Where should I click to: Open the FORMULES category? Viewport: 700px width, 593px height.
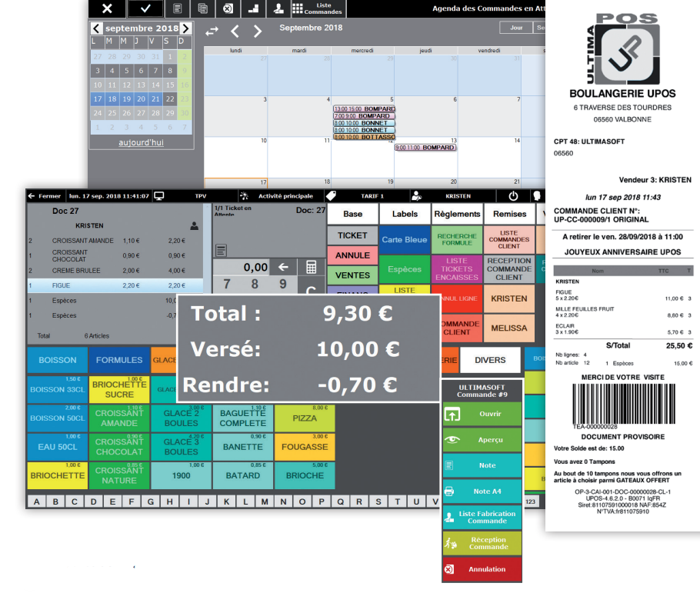tap(119, 360)
